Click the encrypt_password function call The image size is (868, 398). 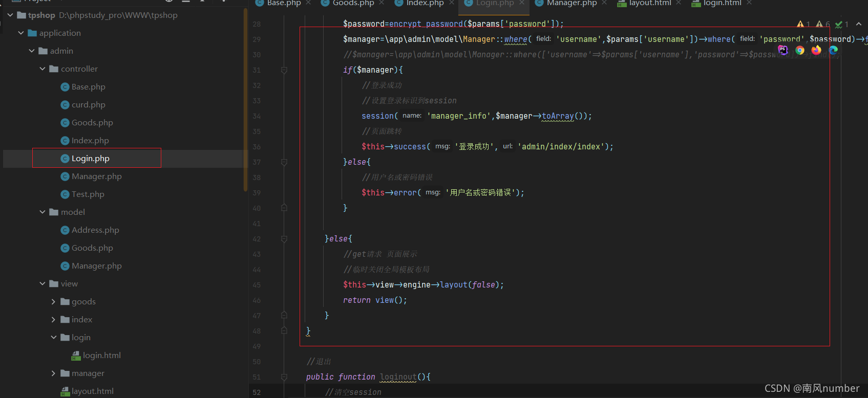[x=426, y=24]
